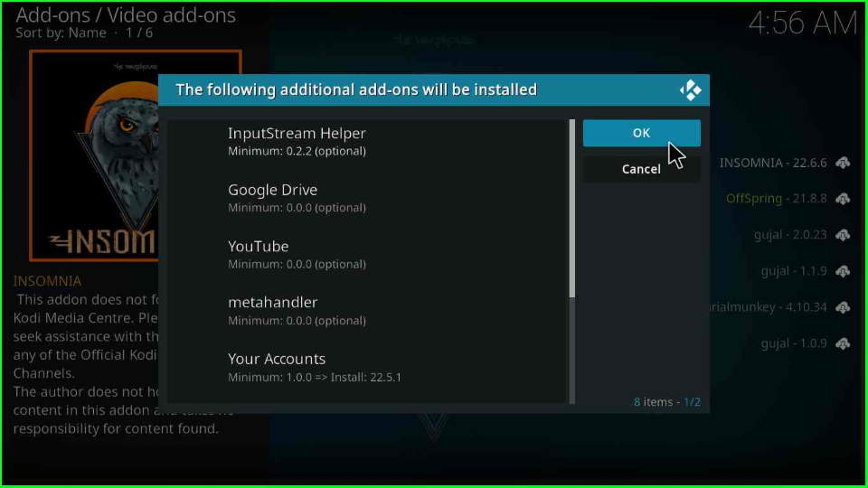Select InputStream Helper in the dependency list
The width and height of the screenshot is (868, 488).
coord(368,142)
